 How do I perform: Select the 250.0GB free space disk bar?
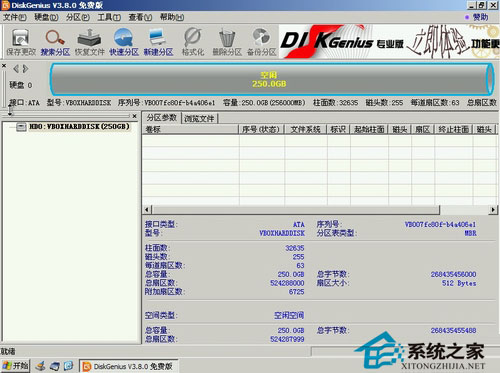272,79
